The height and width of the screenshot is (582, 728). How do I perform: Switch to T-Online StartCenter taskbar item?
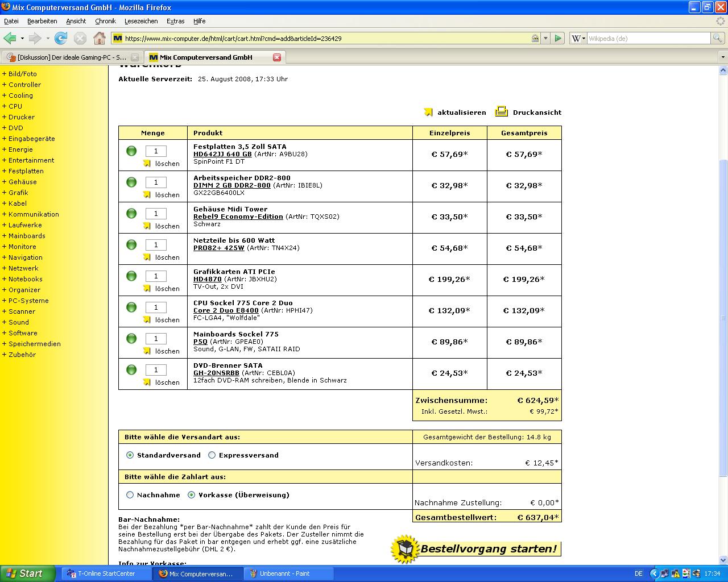coord(106,573)
